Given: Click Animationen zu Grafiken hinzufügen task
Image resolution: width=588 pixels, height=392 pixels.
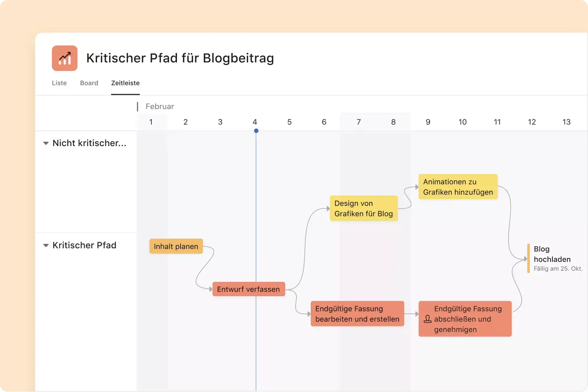Looking at the screenshot, I should tap(458, 187).
